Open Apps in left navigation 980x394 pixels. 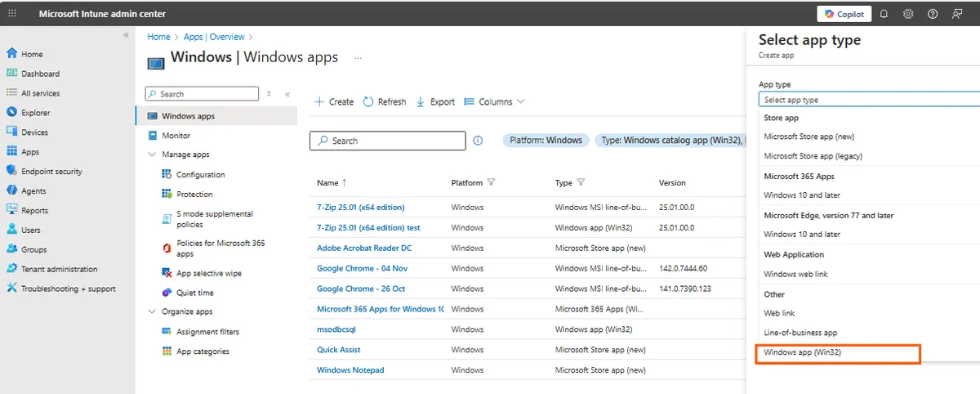[30, 152]
